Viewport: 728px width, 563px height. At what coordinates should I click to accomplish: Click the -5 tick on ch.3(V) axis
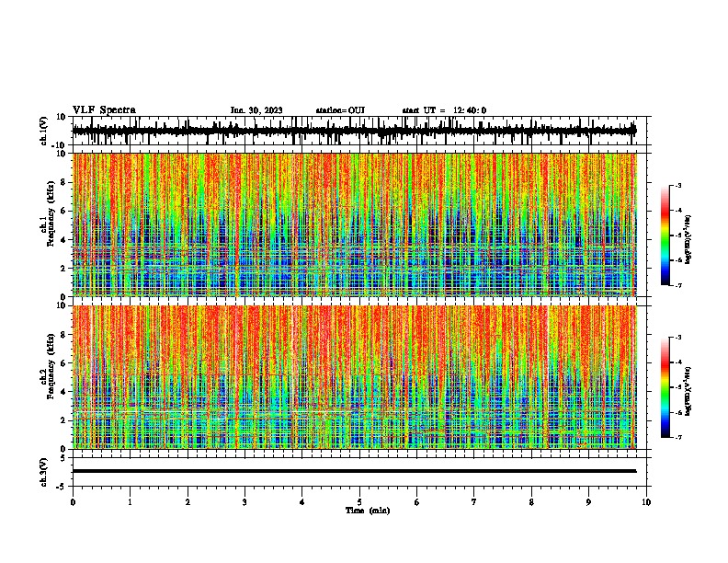(62, 487)
